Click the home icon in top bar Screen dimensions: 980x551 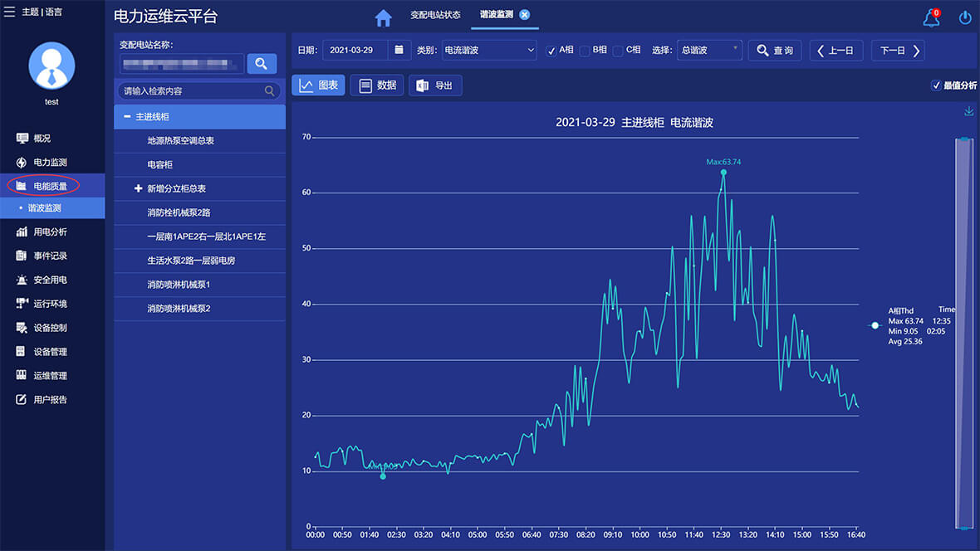pos(383,17)
